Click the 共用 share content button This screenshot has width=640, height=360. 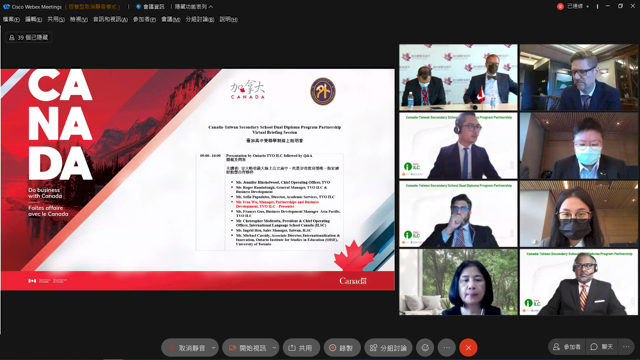click(301, 348)
